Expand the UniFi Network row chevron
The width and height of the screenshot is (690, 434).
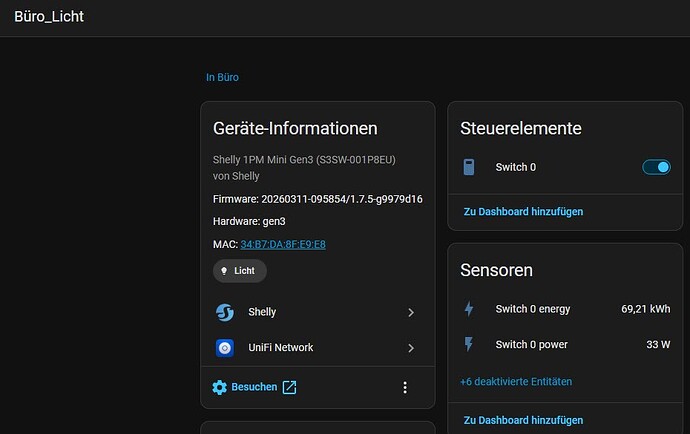tap(411, 348)
